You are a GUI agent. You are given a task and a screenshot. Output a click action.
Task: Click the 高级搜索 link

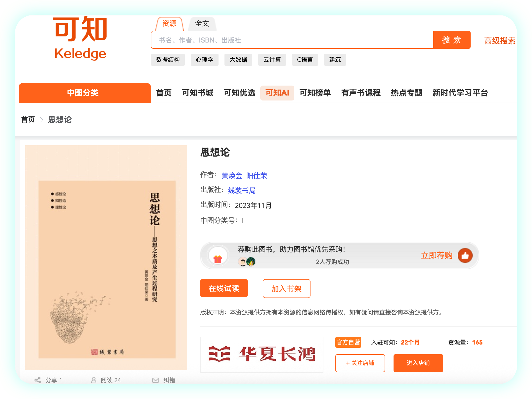500,41
